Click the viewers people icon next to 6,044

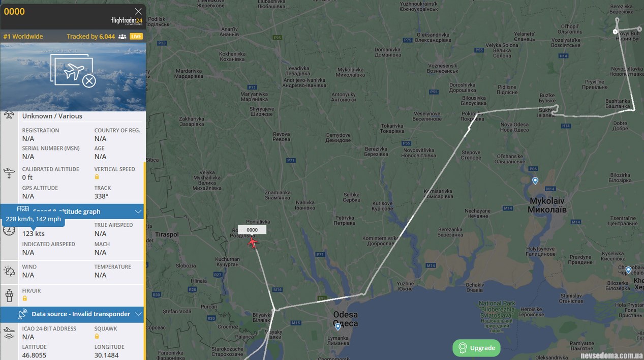(122, 37)
